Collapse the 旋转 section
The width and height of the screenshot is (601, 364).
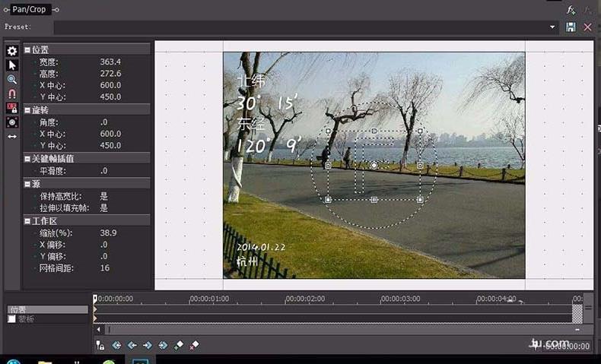point(27,110)
